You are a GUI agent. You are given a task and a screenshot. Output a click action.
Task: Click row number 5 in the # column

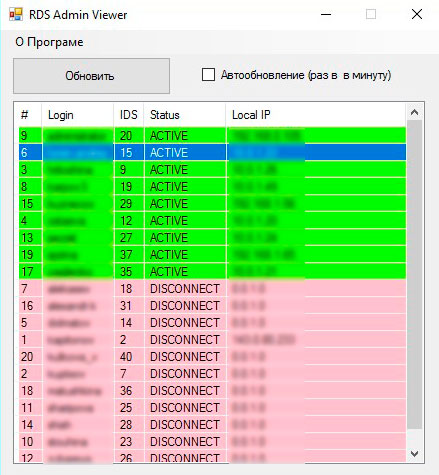[24, 323]
